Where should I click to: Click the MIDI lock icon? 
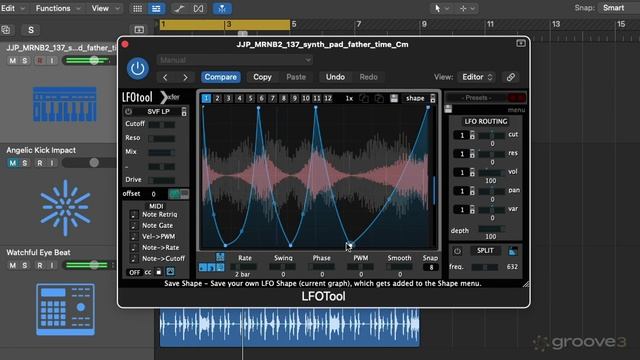[159, 272]
